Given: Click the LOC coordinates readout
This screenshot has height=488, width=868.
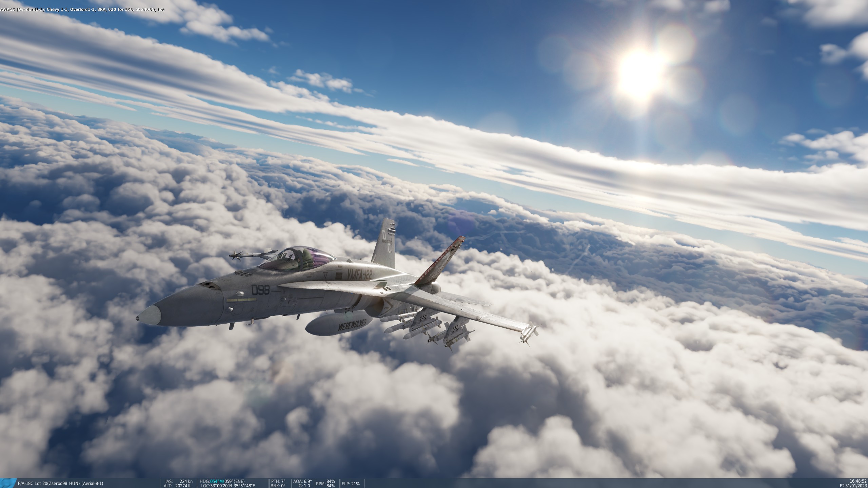Looking at the screenshot, I should pos(228,486).
